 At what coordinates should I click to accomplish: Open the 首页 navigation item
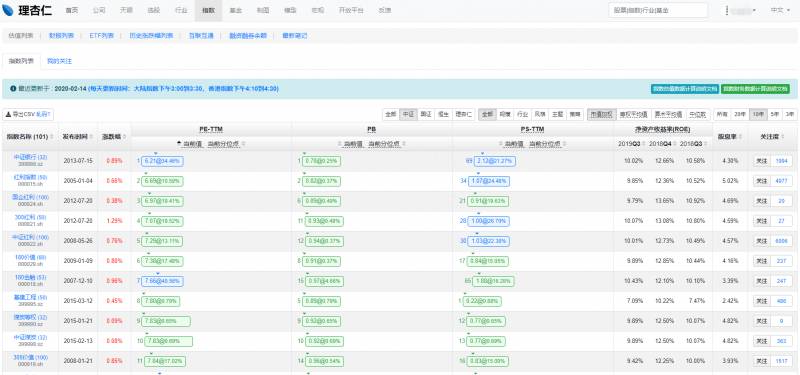[72, 10]
